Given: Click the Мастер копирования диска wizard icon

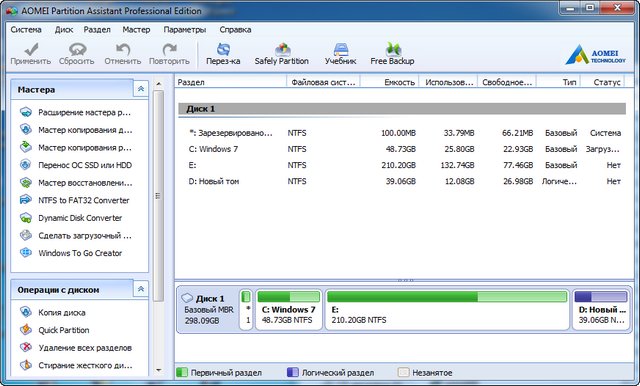Looking at the screenshot, I should (x=26, y=130).
